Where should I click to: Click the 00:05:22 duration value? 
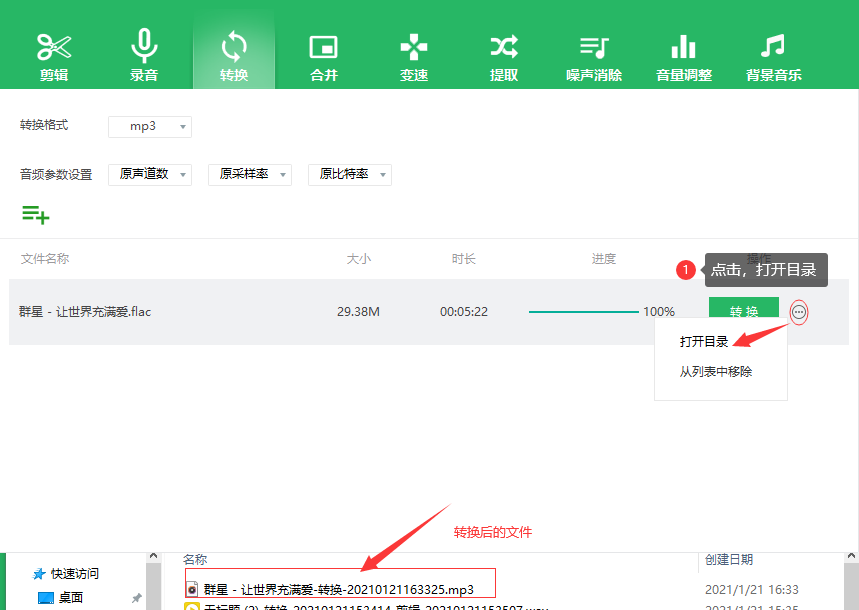pos(463,312)
